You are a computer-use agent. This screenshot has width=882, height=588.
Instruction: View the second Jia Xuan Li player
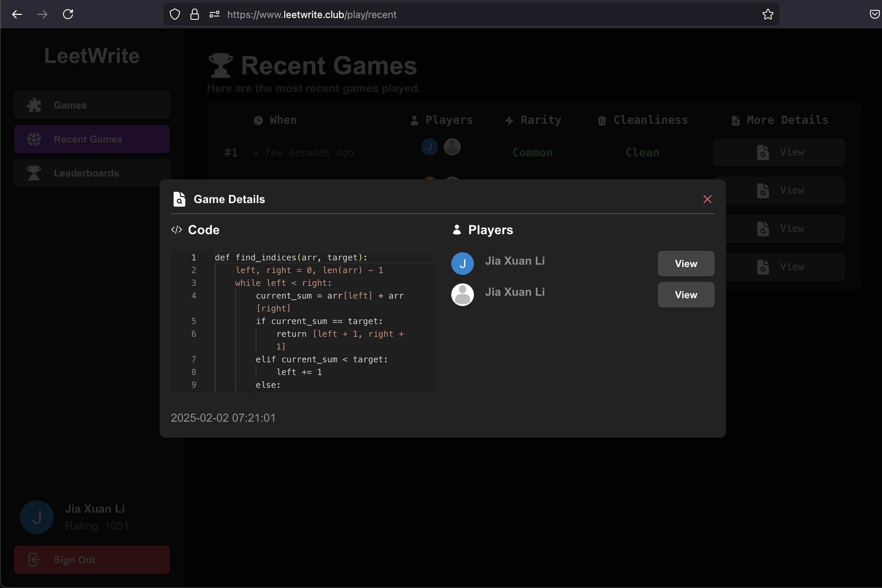(x=686, y=295)
